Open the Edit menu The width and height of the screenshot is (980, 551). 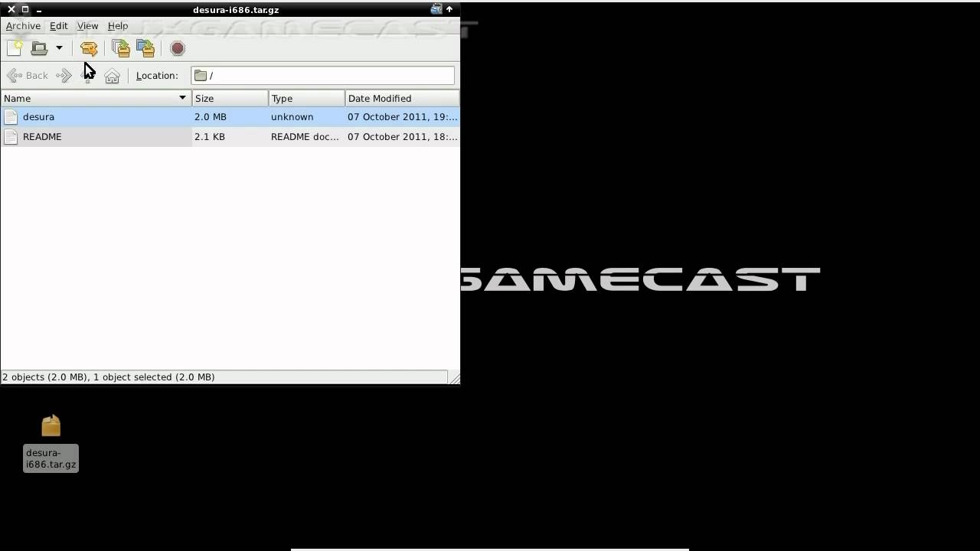[59, 25]
